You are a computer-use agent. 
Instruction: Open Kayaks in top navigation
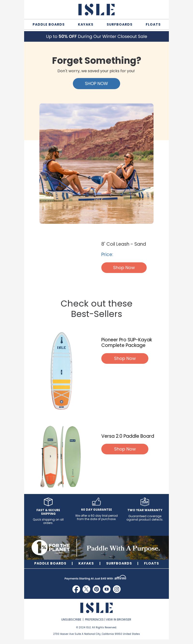pyautogui.click(x=86, y=24)
